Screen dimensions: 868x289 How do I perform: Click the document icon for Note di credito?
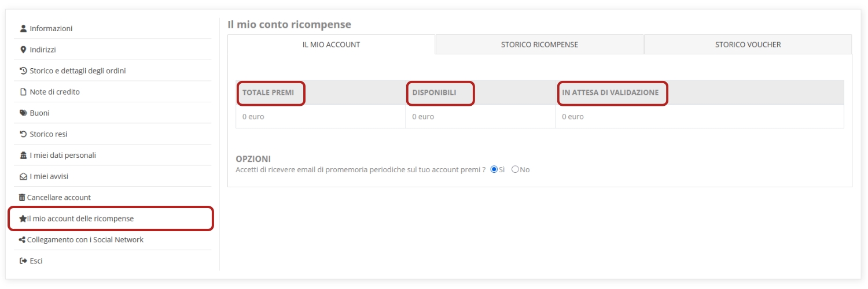pyautogui.click(x=23, y=92)
